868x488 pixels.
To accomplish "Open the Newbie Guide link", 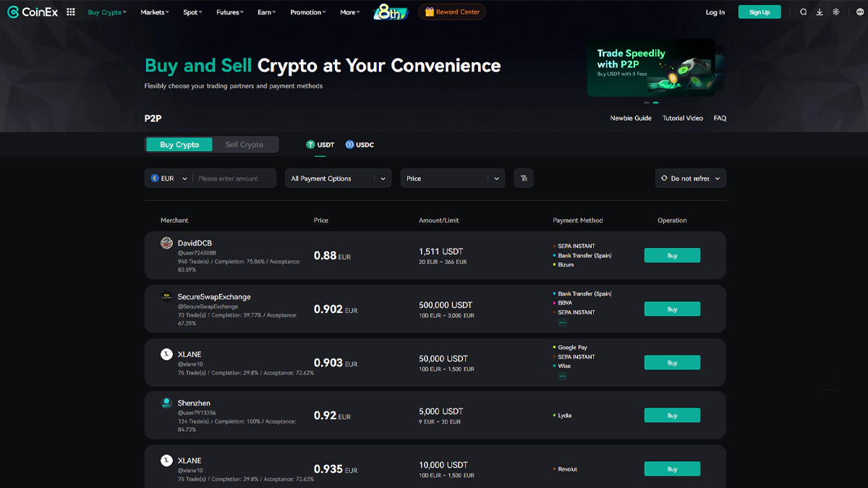I will click(630, 118).
